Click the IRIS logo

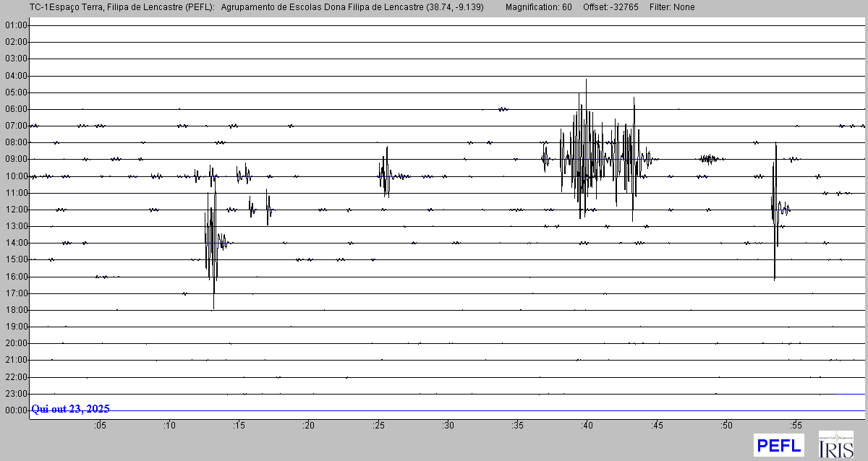coord(835,445)
